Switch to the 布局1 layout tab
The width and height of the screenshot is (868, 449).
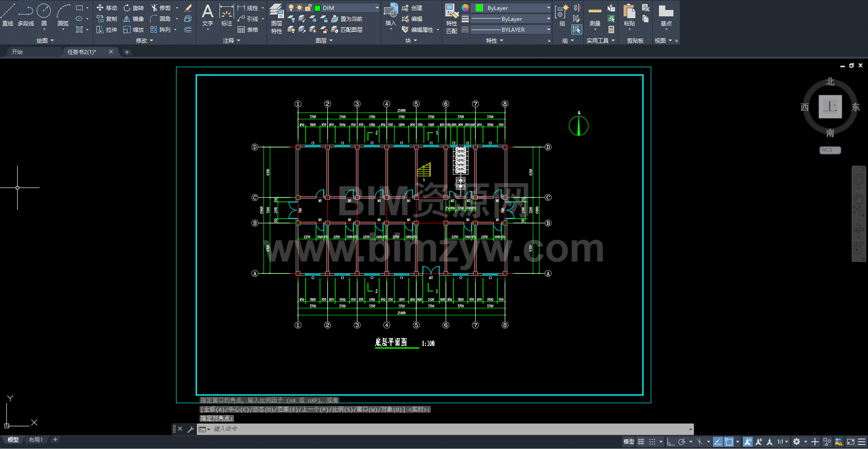coord(36,439)
